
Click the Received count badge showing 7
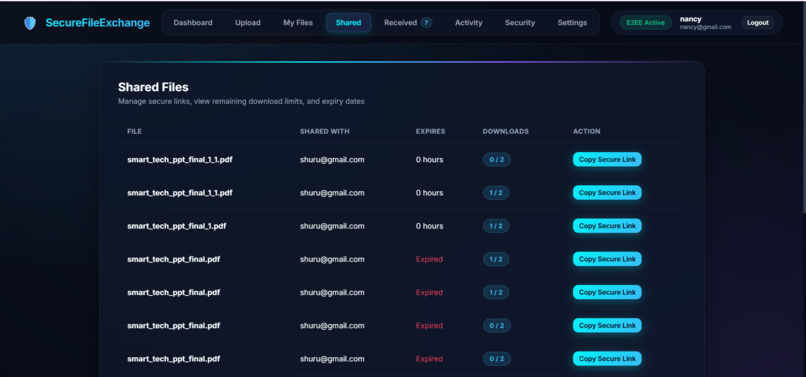click(x=426, y=23)
